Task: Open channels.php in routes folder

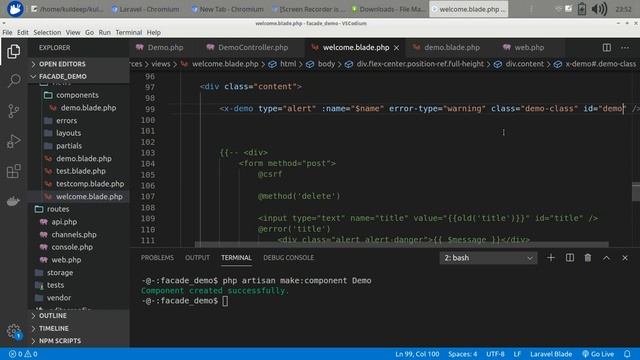Action: (73, 234)
